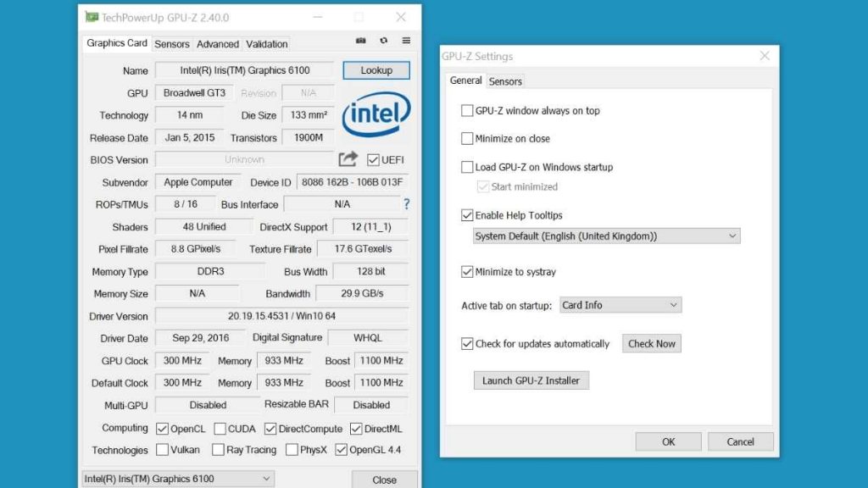Toggle the OpenCL checkbox
The width and height of the screenshot is (868, 488).
coord(162,429)
